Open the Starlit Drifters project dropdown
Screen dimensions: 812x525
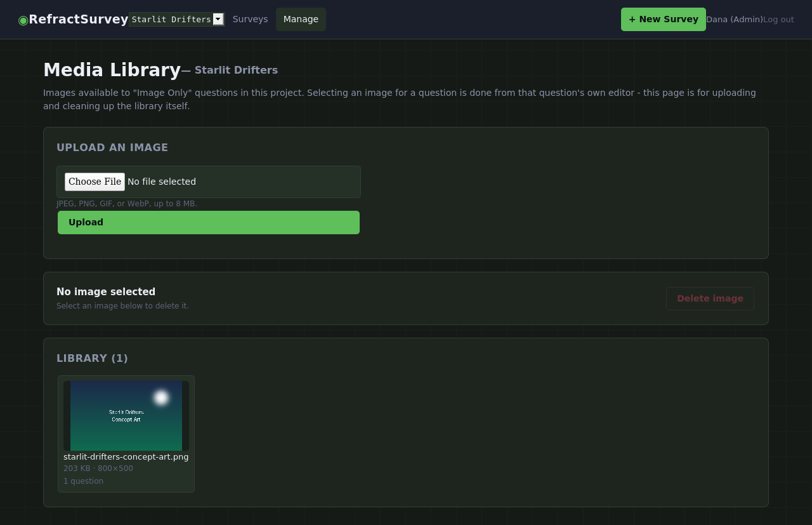click(176, 19)
